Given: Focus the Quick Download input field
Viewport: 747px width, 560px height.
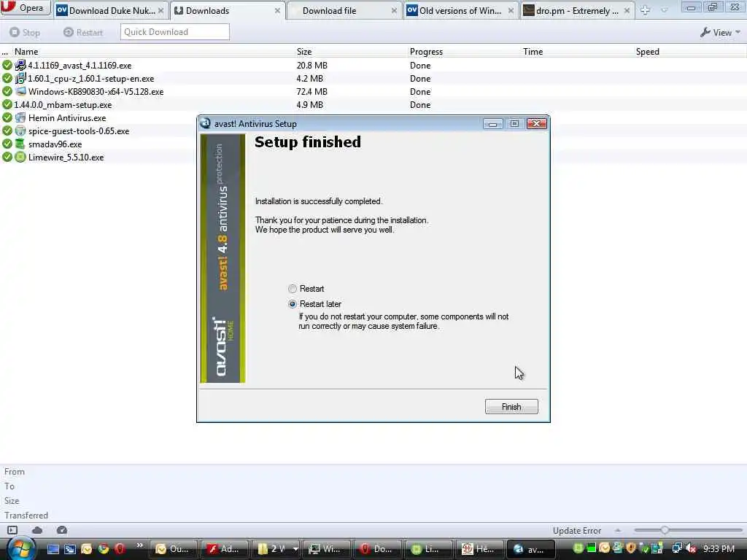Looking at the screenshot, I should (174, 32).
